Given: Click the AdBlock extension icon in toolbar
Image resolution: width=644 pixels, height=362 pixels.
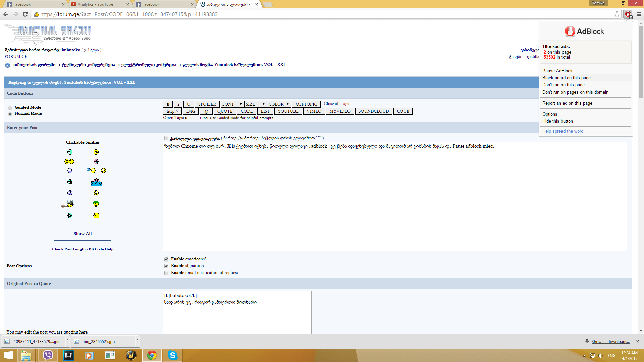Looking at the screenshot, I should 628,14.
